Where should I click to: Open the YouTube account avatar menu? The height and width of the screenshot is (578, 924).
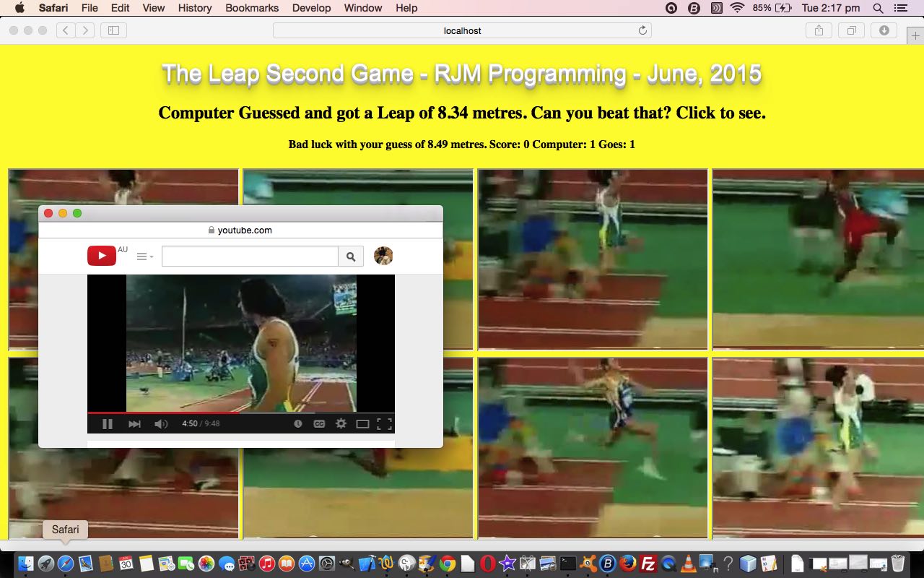[383, 256]
